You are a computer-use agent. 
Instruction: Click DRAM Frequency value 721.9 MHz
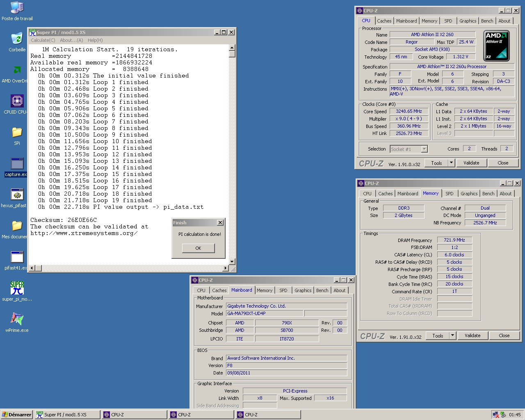(x=454, y=240)
